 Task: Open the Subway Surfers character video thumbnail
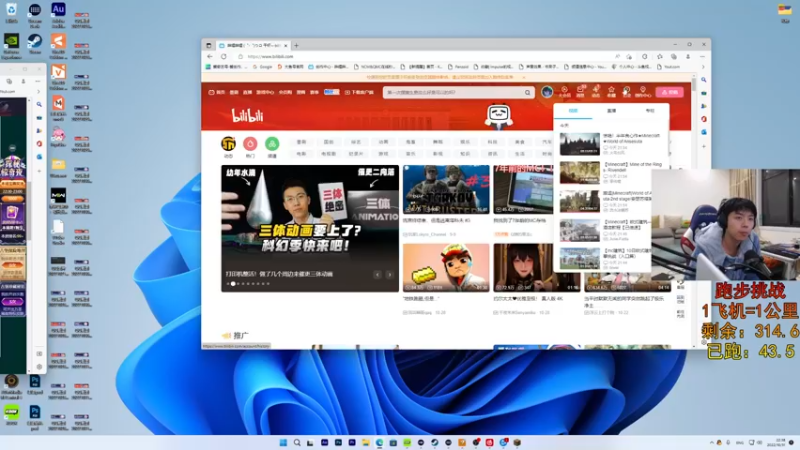point(446,267)
